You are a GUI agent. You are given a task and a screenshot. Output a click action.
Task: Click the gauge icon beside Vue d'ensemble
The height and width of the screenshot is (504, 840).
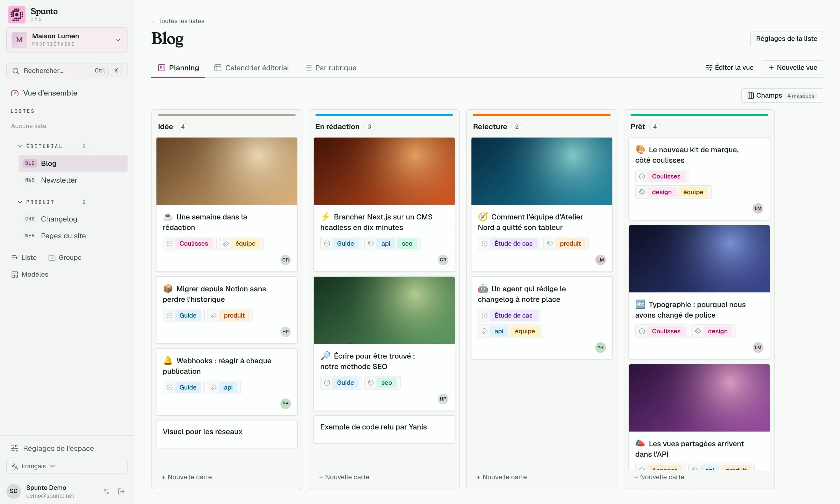(15, 93)
